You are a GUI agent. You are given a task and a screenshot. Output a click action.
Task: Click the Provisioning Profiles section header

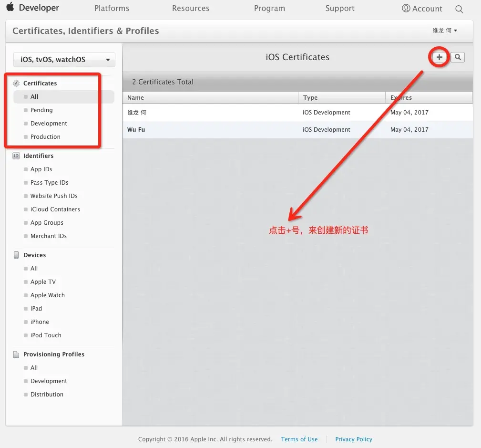point(54,354)
